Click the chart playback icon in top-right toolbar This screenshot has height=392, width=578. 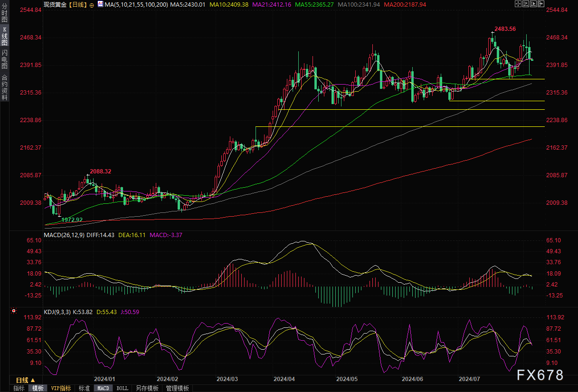pyautogui.click(x=532, y=4)
